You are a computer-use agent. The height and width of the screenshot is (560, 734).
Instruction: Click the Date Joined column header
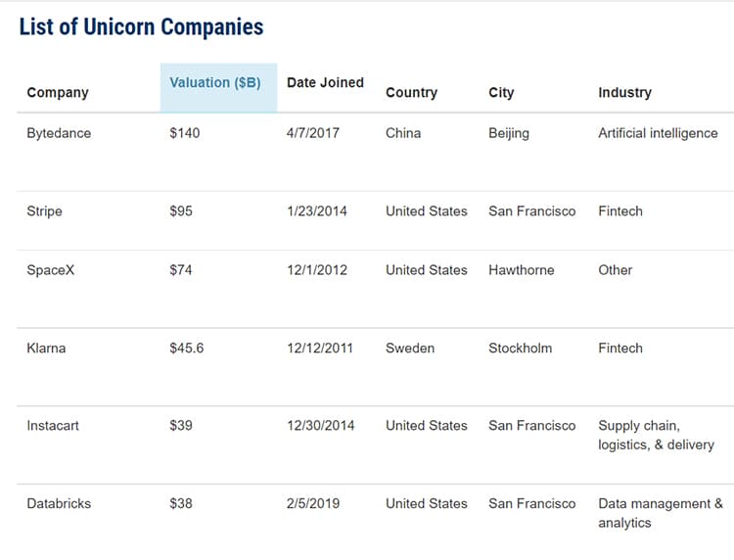(325, 83)
